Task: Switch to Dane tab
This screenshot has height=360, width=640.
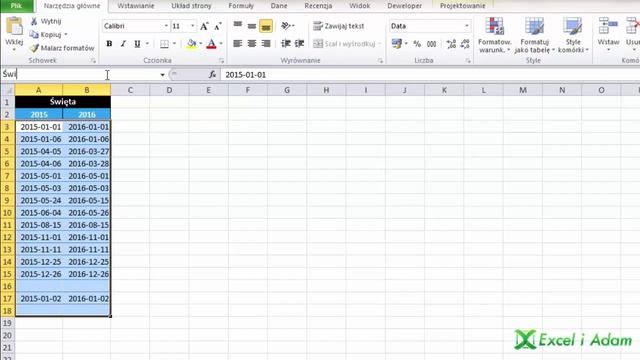Action: tap(279, 6)
